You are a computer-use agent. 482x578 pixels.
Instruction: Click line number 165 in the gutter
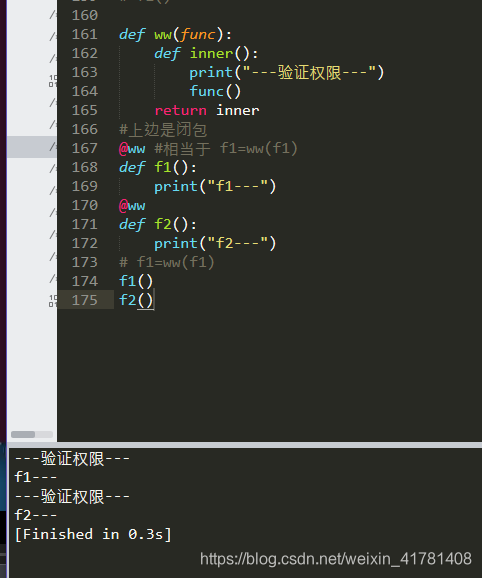(85, 111)
